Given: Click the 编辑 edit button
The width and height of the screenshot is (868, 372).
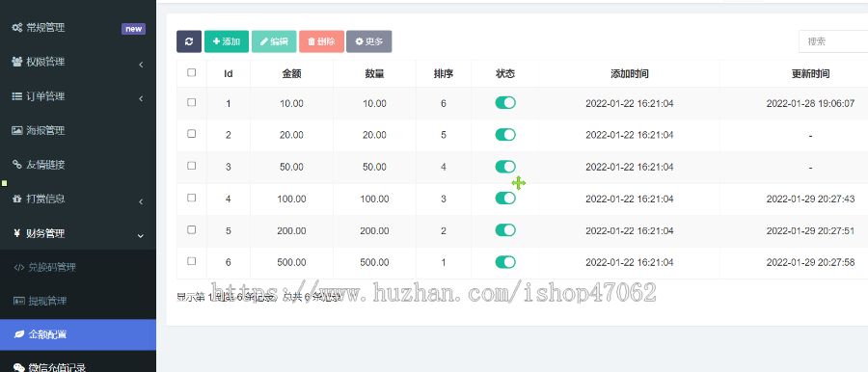Looking at the screenshot, I should pos(274,41).
